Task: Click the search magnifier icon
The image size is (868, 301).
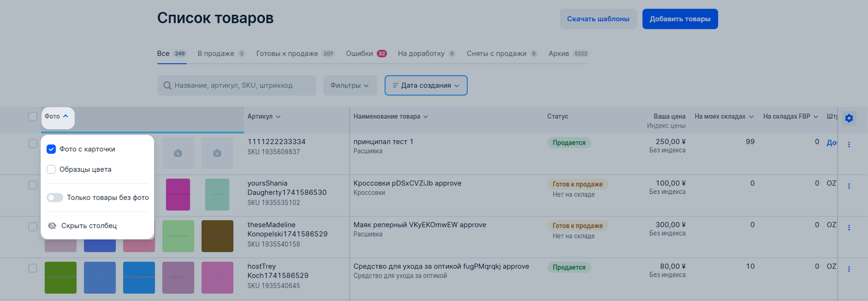Action: [x=167, y=85]
